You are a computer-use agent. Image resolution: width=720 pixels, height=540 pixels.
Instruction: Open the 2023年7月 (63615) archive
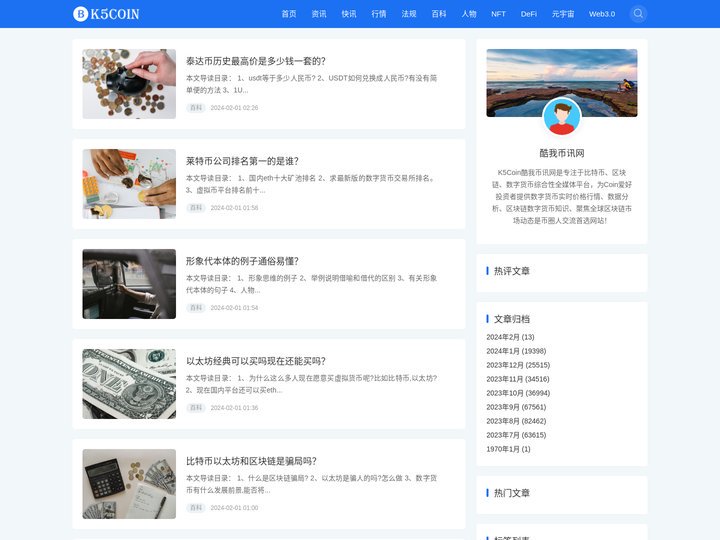click(x=516, y=435)
